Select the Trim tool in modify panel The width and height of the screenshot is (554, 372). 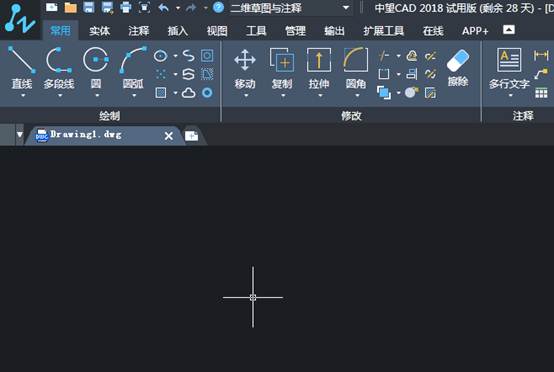(384, 55)
